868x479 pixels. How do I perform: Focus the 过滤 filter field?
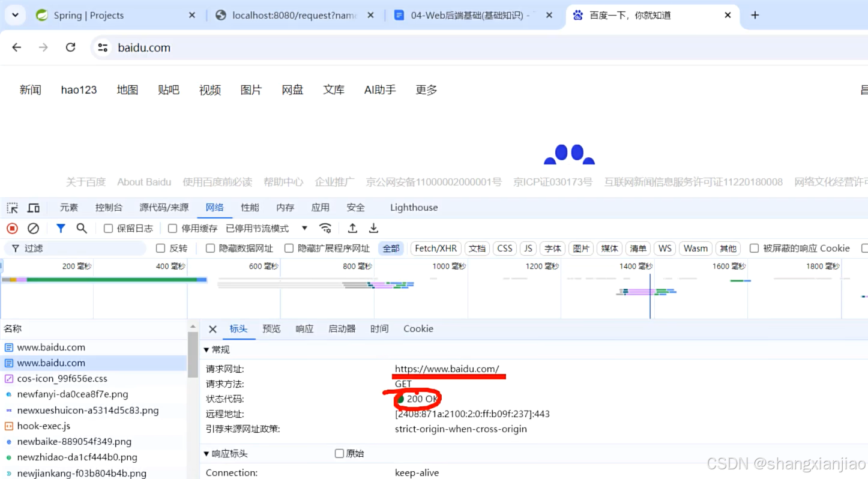click(x=76, y=249)
